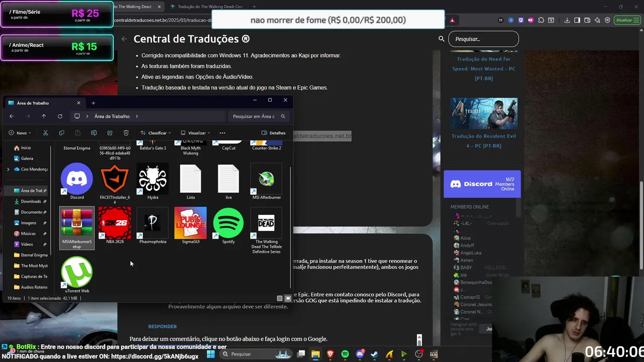Select the SigmaGUI icon
The width and height of the screenshot is (644, 362).
pos(191,226)
